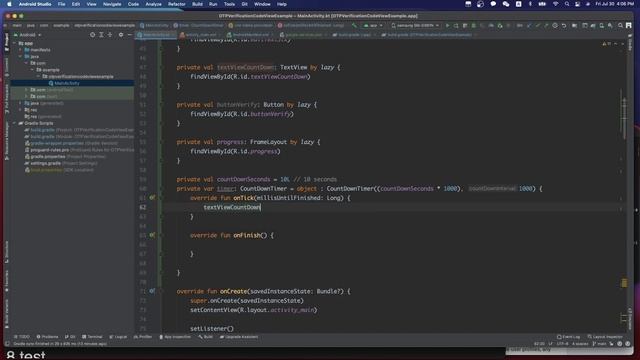Screen dimensions: 640x360
Task: Select MainActivity in the project tree
Action: [x=67, y=83]
